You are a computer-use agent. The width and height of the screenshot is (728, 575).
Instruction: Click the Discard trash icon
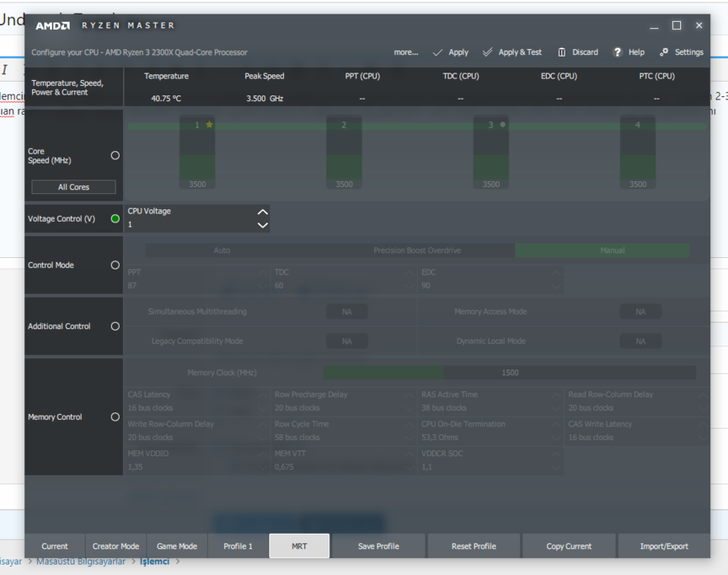(562, 52)
